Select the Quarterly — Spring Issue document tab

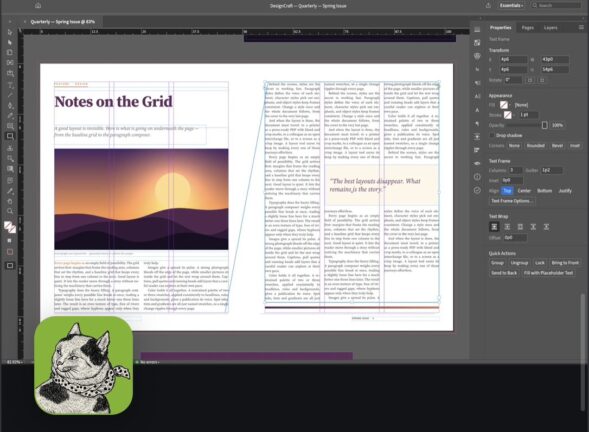pos(62,22)
